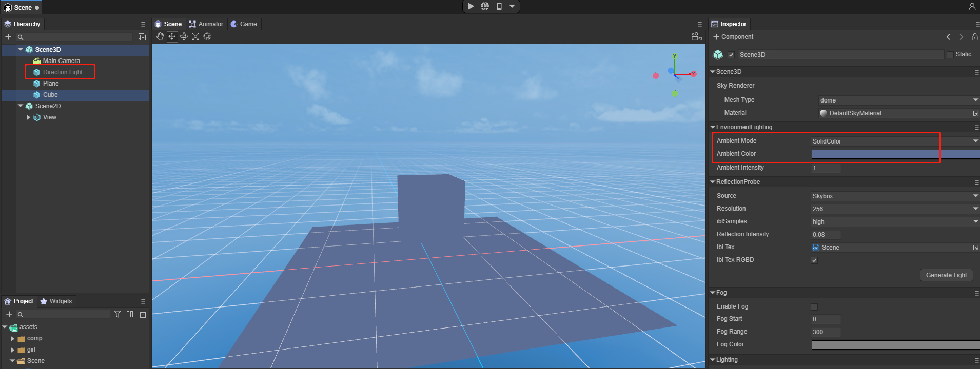
Task: Click the add Component button
Action: point(733,37)
